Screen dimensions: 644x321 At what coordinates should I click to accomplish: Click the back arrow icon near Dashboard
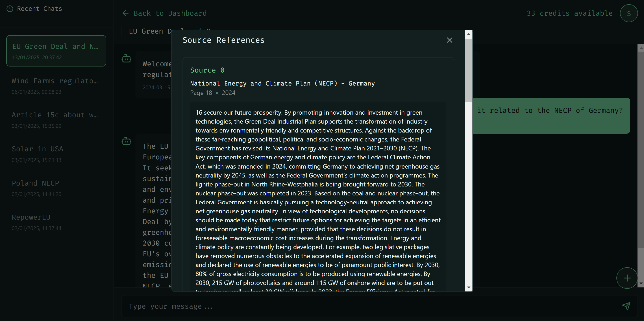click(x=126, y=13)
